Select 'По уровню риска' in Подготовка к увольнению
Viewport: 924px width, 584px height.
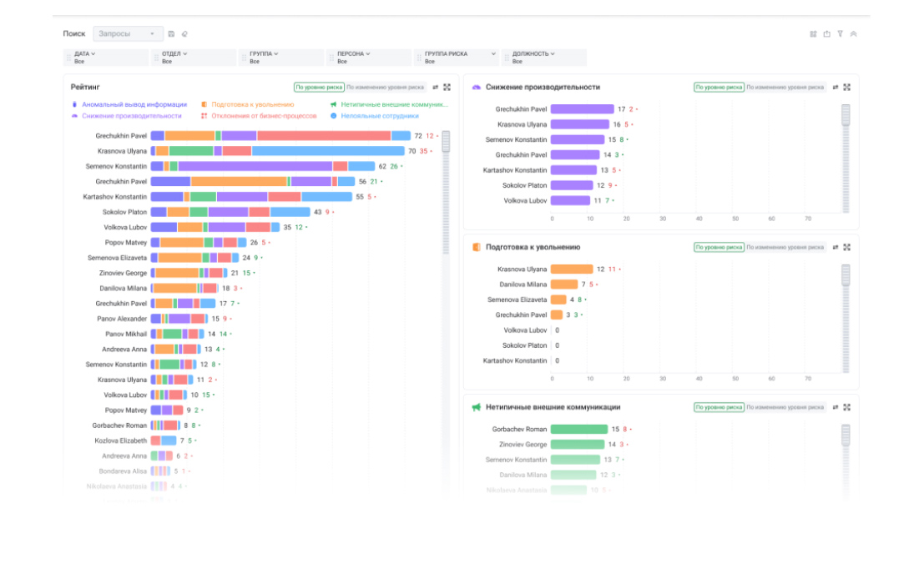point(718,248)
